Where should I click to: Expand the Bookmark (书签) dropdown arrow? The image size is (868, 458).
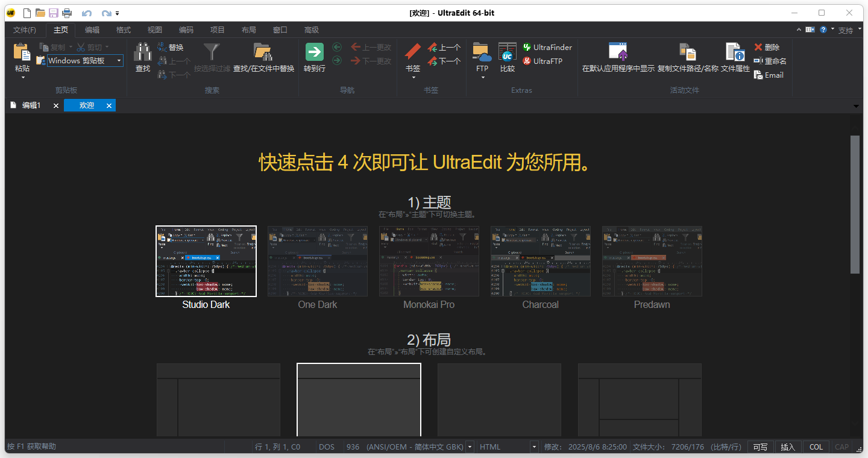point(413,77)
